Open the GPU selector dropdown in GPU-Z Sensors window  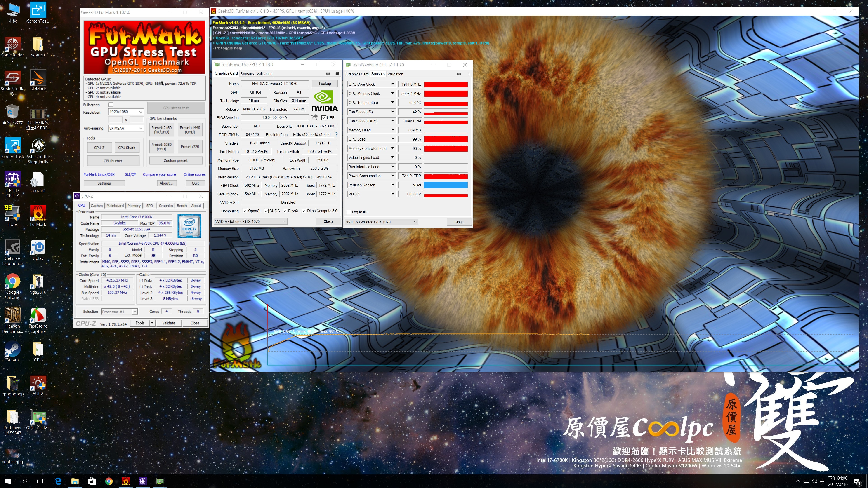381,222
